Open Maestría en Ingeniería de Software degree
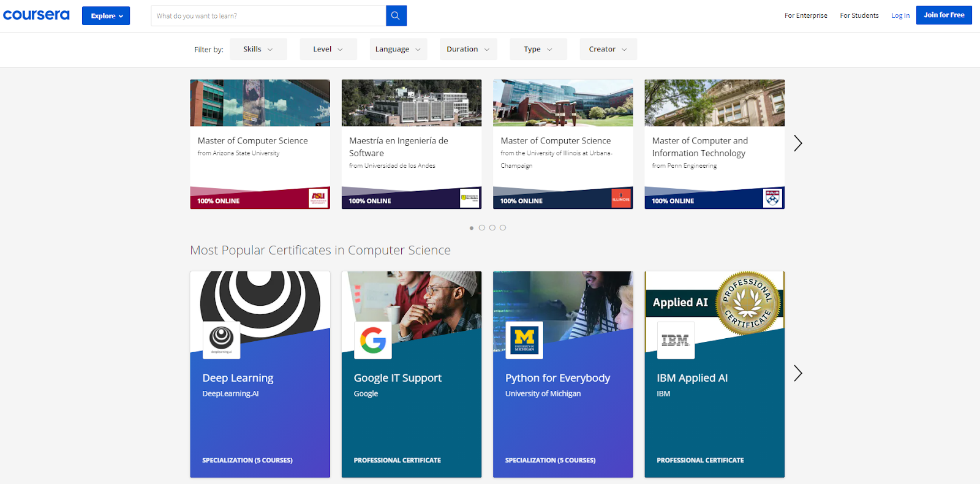Screen dimensions: 980x484 399,147
